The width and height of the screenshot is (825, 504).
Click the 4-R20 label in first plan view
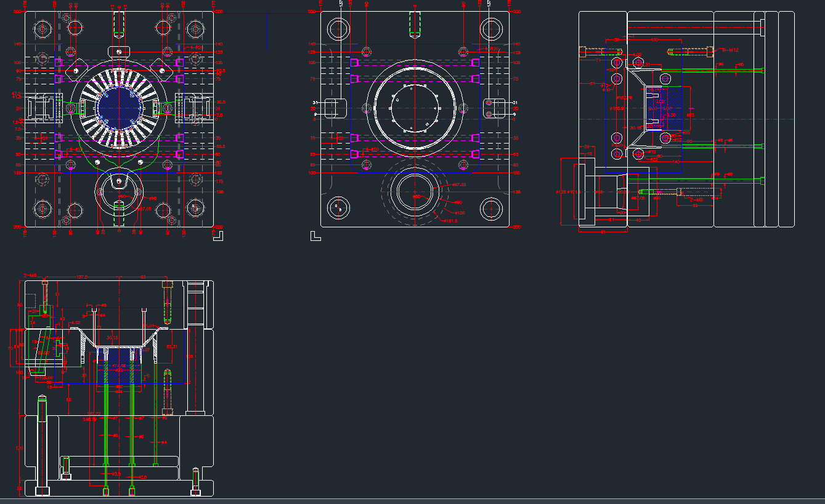pos(196,47)
